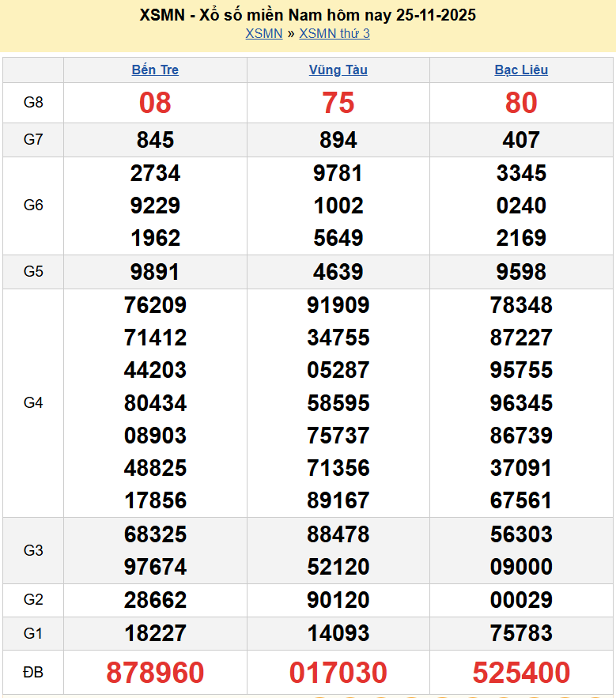Open the Vũng Tàu province link
The width and height of the screenshot is (616, 698).
coord(338,70)
